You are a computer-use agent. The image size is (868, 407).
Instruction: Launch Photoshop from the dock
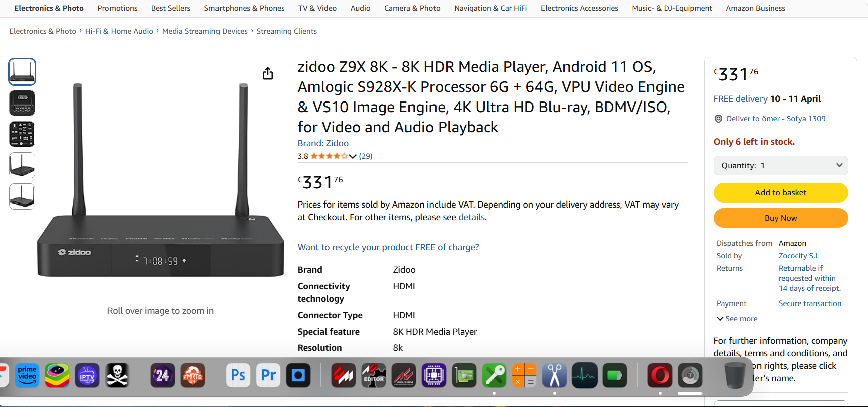click(x=238, y=375)
